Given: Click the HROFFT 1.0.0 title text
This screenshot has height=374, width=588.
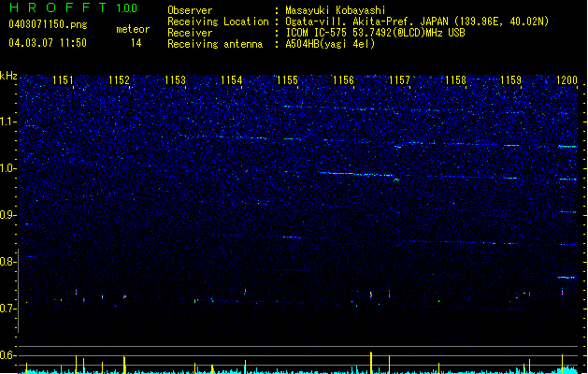Looking at the screenshot, I should point(74,7).
